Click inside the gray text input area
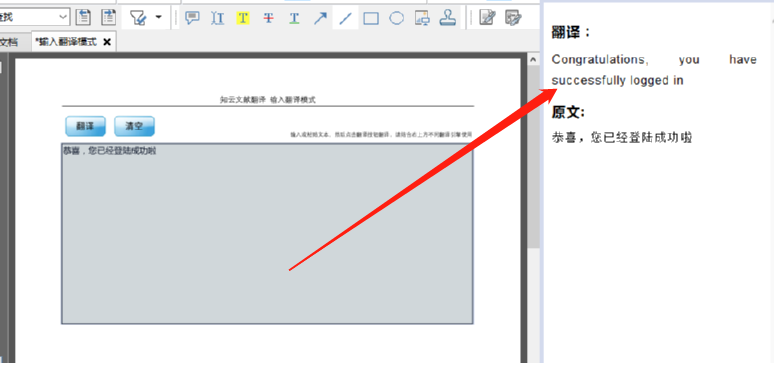Image resolution: width=774 pixels, height=365 pixels. [x=267, y=234]
